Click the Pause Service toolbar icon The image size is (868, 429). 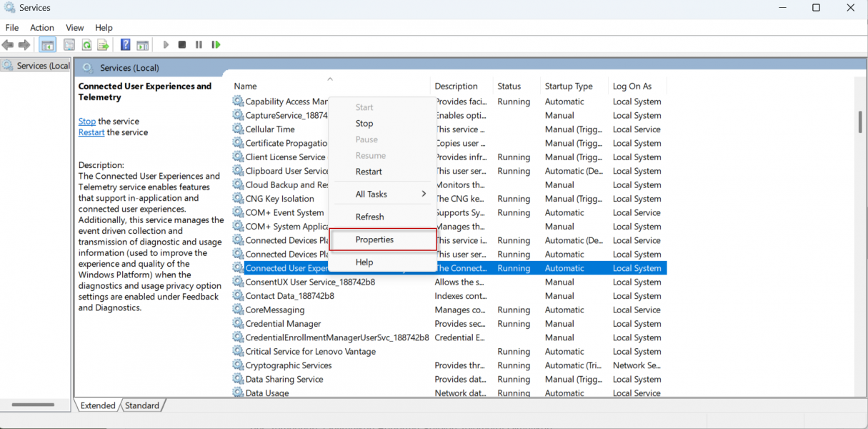199,45
